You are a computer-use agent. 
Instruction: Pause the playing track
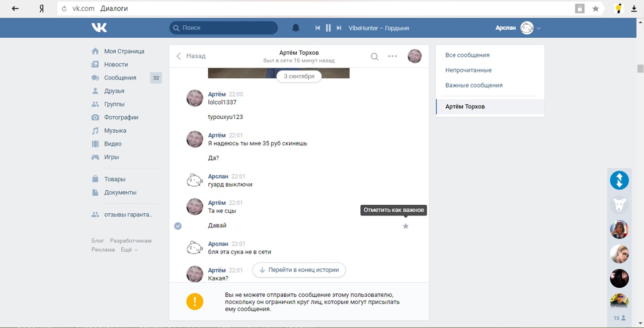click(328, 28)
